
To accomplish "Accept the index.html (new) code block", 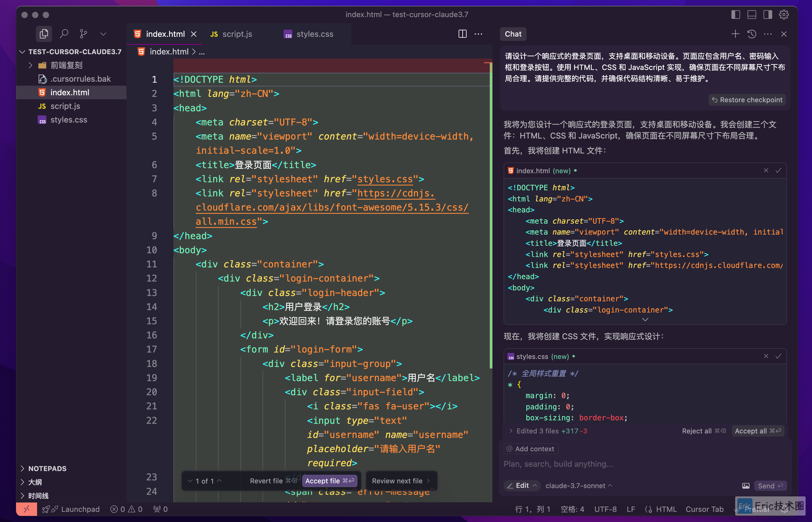I will click(778, 171).
